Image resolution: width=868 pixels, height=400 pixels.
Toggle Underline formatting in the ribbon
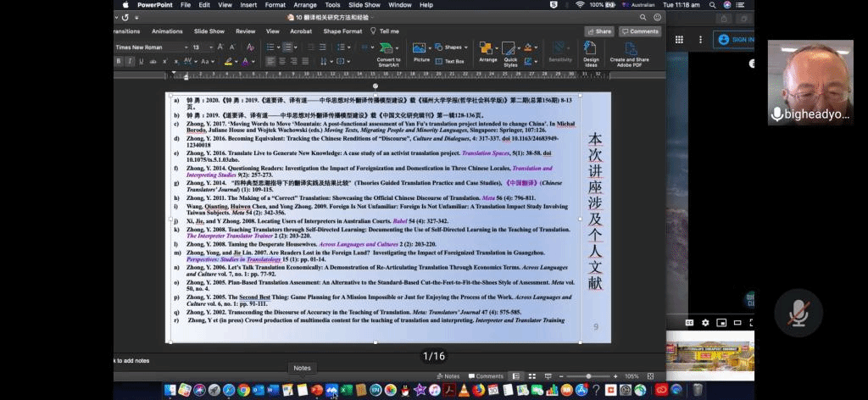pyautogui.click(x=142, y=61)
